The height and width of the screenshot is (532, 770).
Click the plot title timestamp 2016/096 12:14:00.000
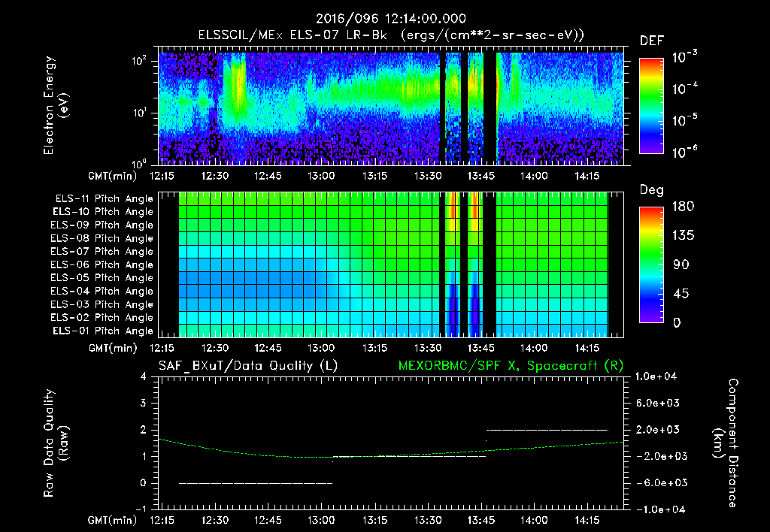(390, 19)
